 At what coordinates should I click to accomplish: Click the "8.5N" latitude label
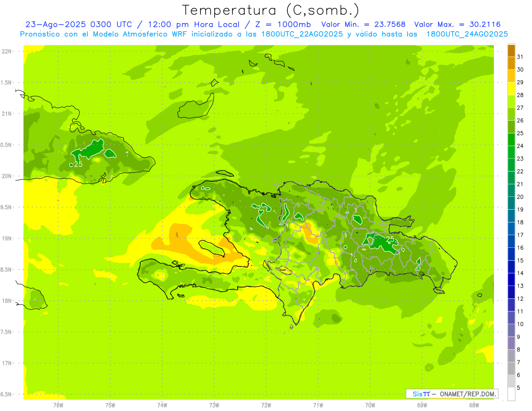[x=6, y=270]
